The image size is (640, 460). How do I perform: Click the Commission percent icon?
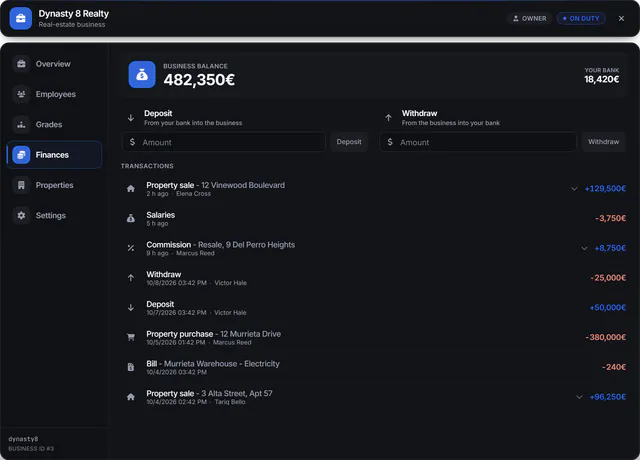pos(131,248)
